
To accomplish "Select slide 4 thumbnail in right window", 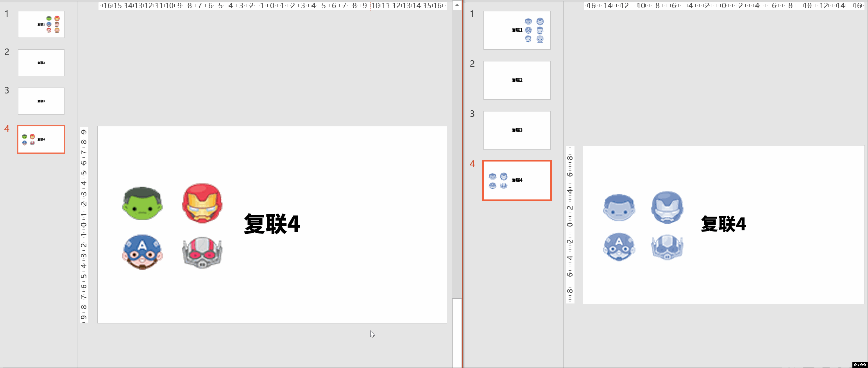I will tap(517, 180).
